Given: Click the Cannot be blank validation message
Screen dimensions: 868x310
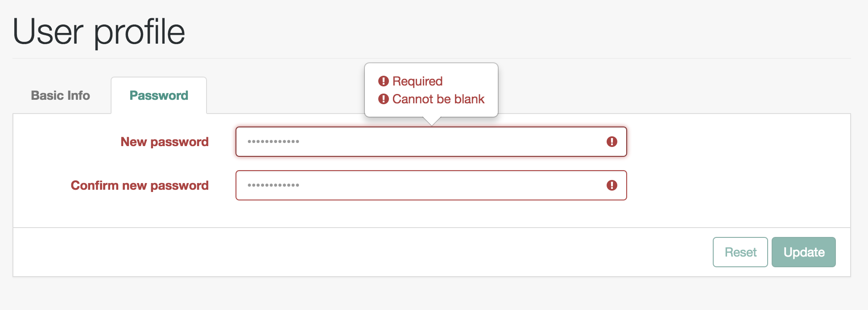Looking at the screenshot, I should click(438, 99).
